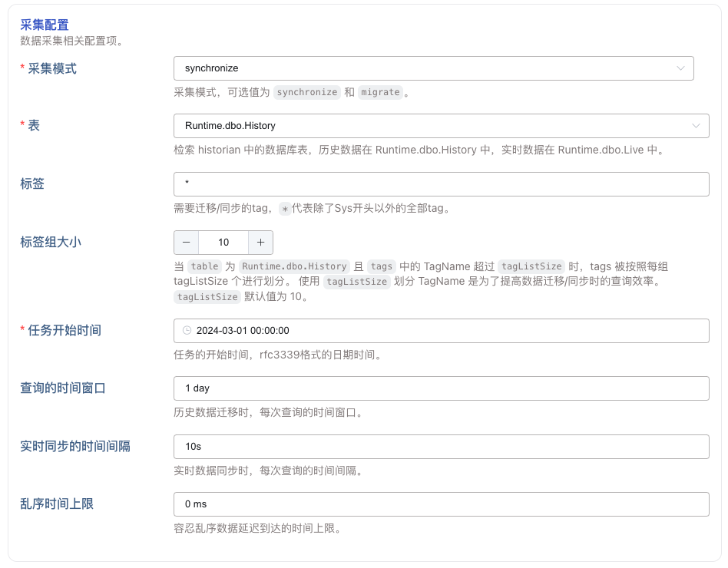728x568 pixels.
Task: Focus the 标签 input containing asterisk
Action: (441, 184)
